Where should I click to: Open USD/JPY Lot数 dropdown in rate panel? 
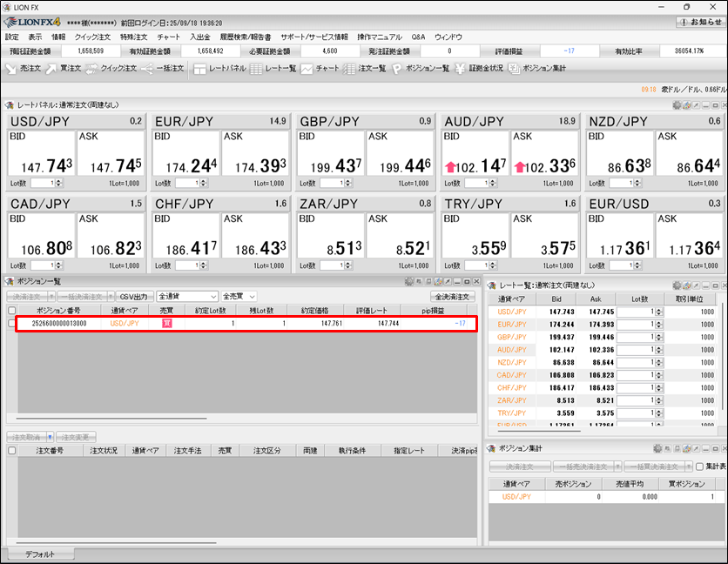[x=58, y=183]
